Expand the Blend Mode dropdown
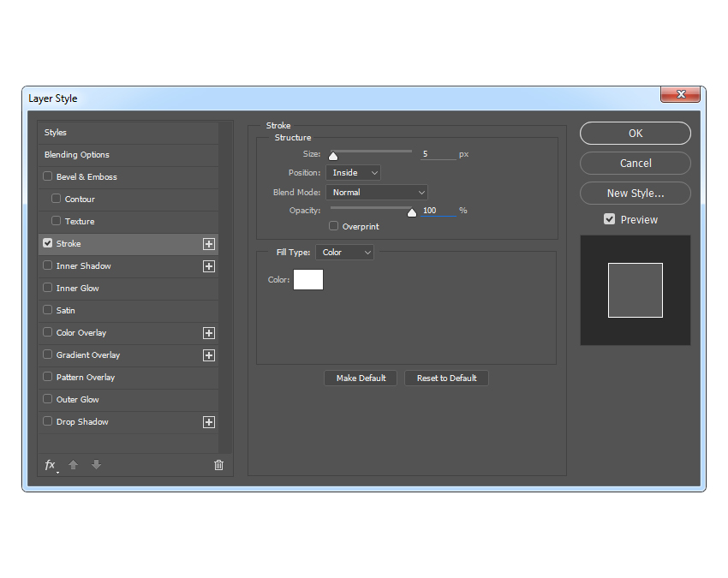The width and height of the screenshot is (728, 578). tap(377, 193)
